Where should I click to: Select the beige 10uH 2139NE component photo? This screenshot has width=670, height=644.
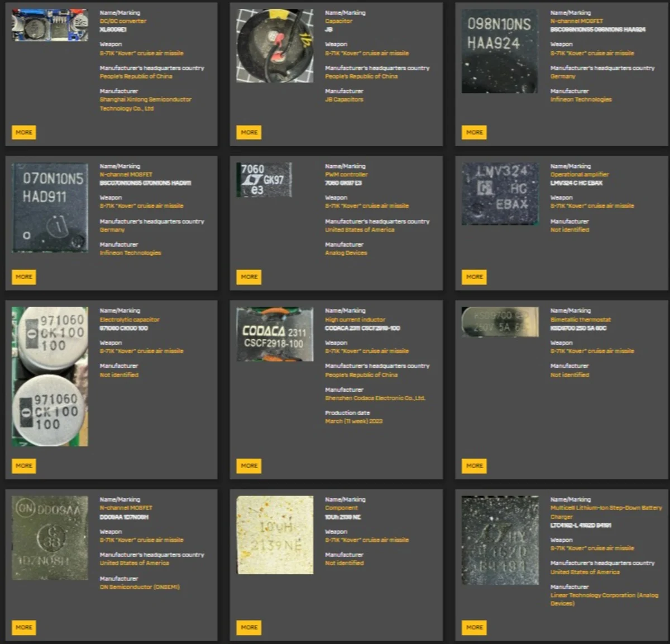(275, 535)
